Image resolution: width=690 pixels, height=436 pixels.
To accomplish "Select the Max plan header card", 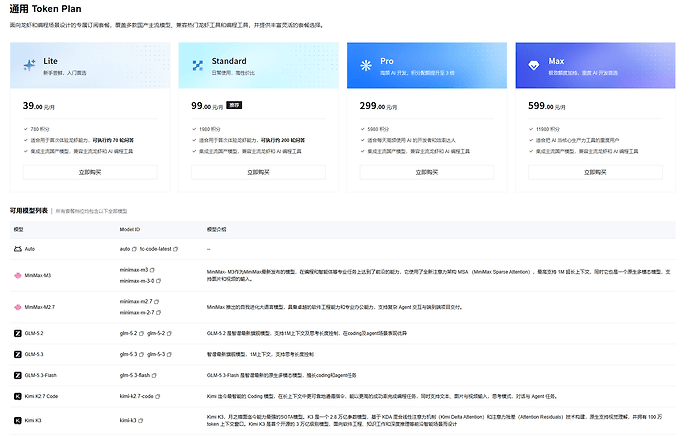I will coord(595,66).
